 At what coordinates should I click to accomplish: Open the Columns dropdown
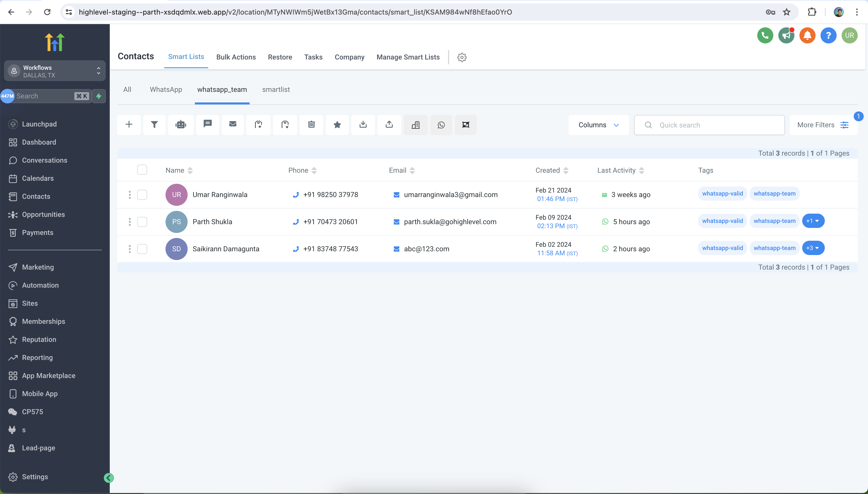(598, 125)
